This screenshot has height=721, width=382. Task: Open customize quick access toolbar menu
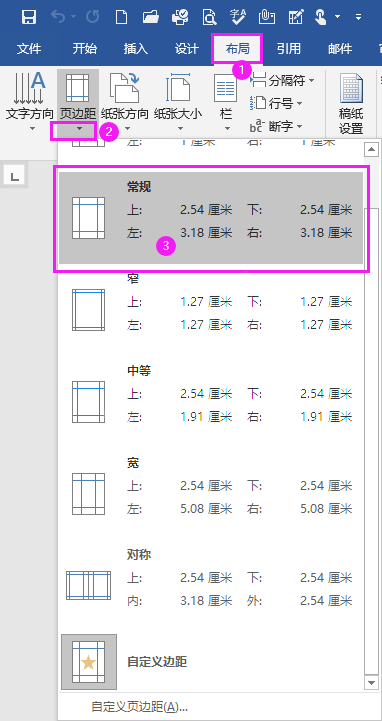click(359, 17)
